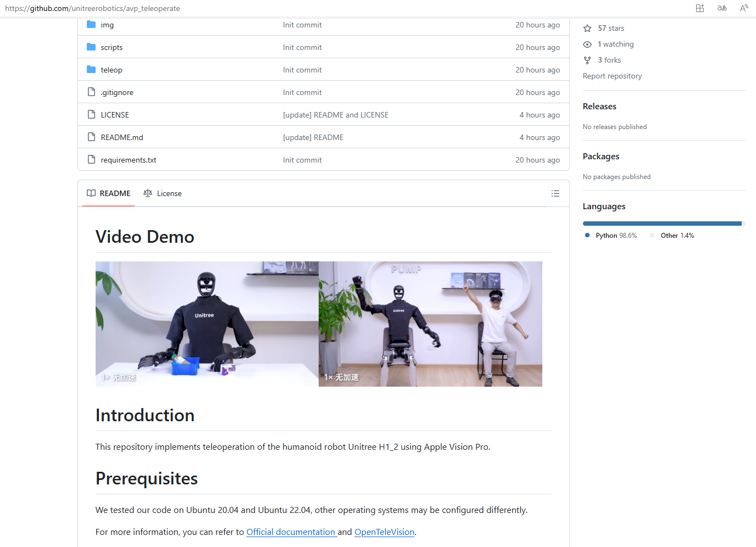This screenshot has width=756, height=547.
Task: Click the Video Demo heading
Action: click(x=145, y=237)
